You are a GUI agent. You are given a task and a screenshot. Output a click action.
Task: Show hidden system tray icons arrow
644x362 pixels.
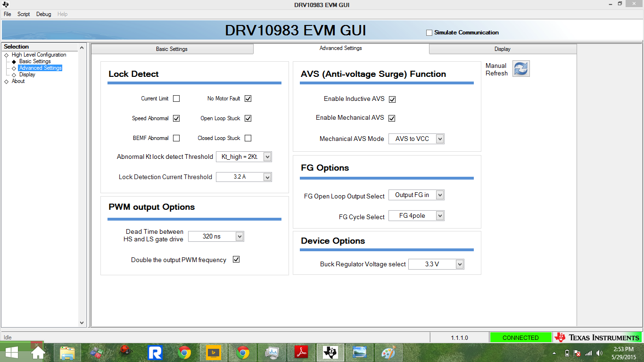coord(555,353)
